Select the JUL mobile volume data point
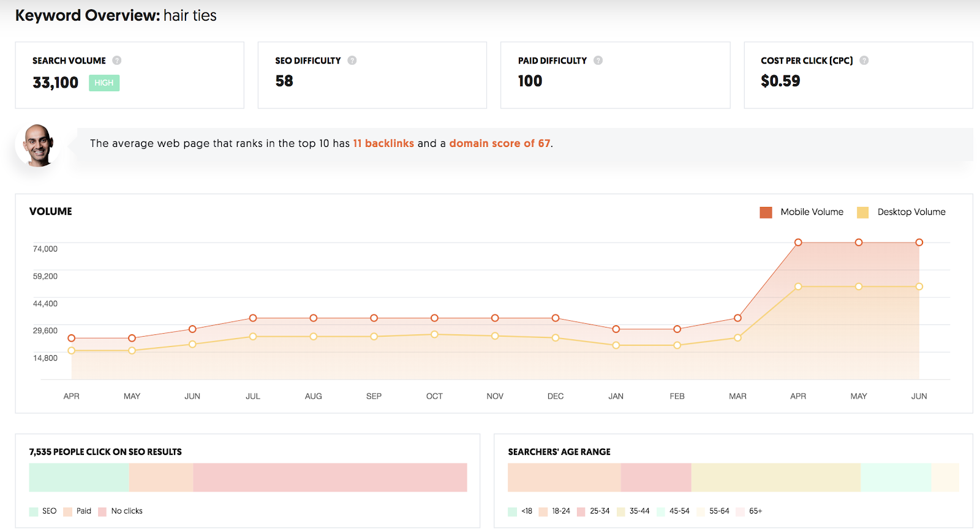This screenshot has width=980, height=529. tap(253, 318)
